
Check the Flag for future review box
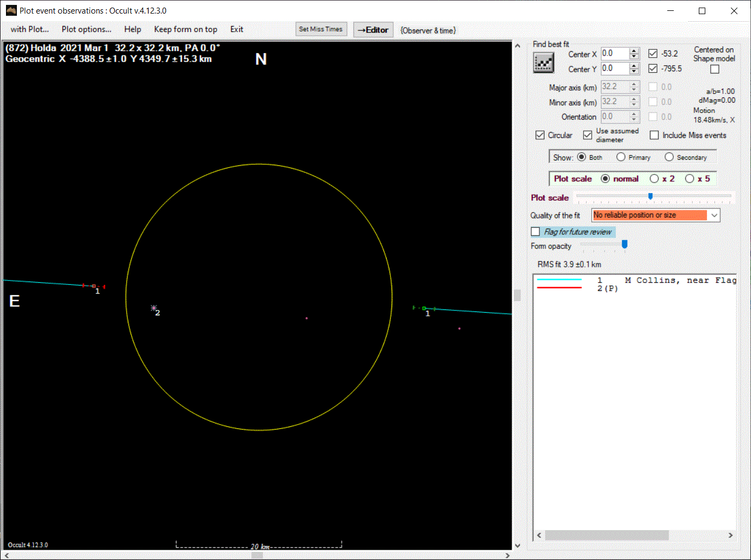tap(536, 232)
